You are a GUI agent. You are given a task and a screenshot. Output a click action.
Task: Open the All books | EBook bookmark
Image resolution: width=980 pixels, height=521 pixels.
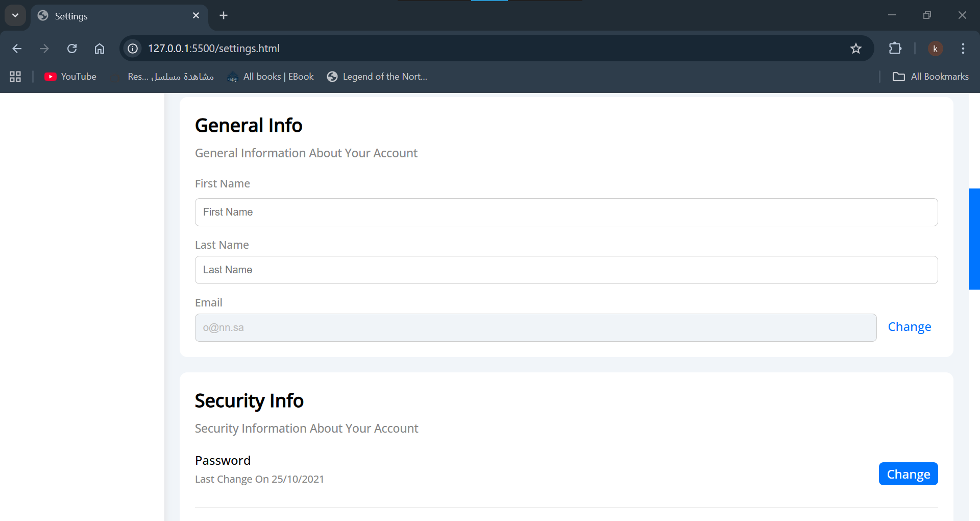(271, 77)
